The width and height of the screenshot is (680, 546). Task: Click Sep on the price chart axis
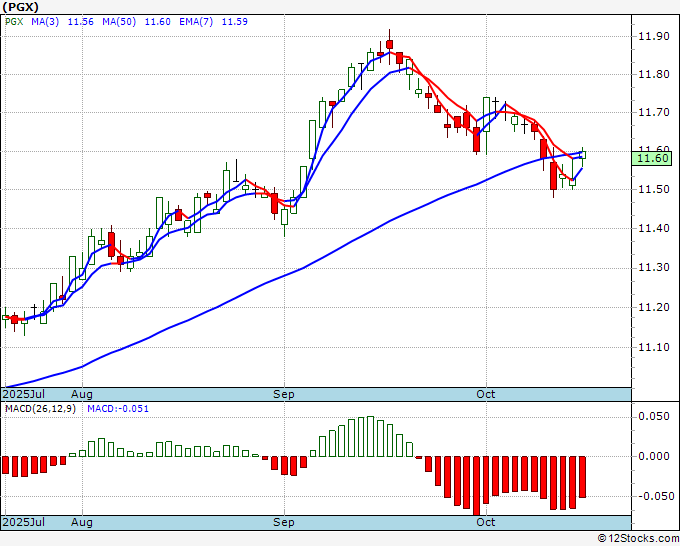pos(284,394)
